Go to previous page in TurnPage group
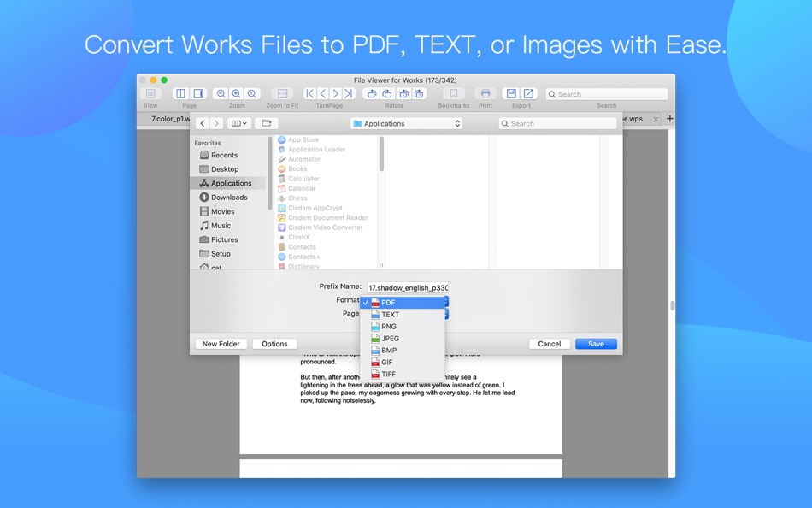This screenshot has height=508, width=812. (322, 94)
